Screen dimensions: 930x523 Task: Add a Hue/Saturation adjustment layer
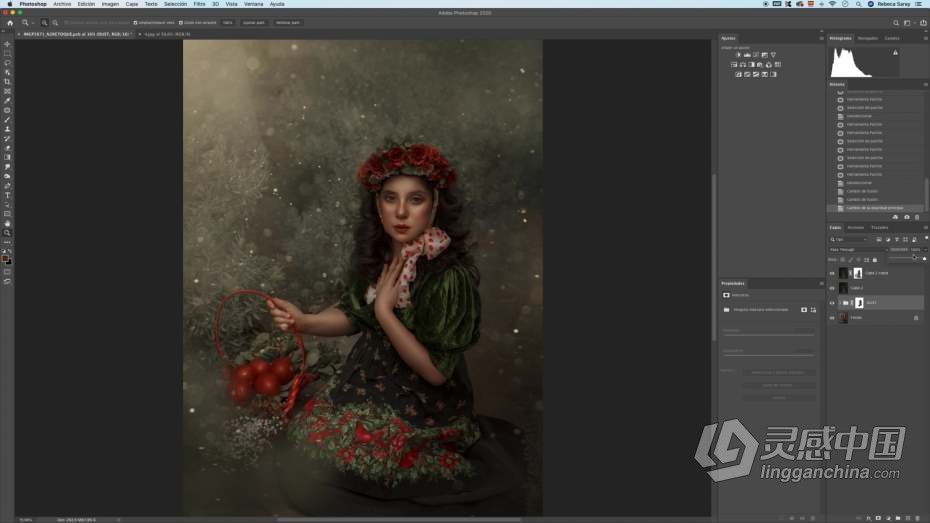pos(734,65)
